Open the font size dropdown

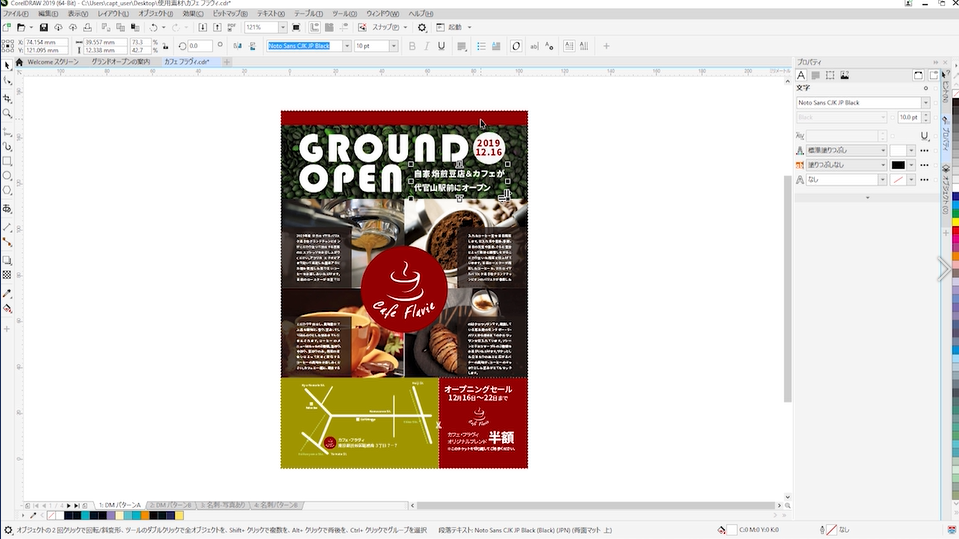(394, 46)
